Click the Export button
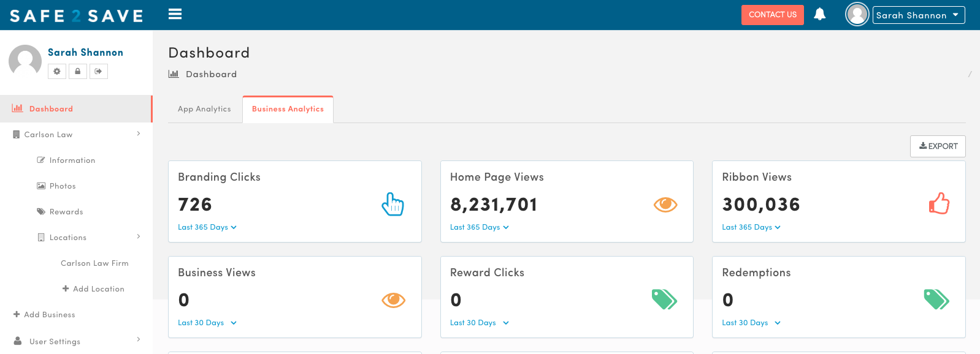Viewport: 980px width, 354px height. tap(938, 146)
